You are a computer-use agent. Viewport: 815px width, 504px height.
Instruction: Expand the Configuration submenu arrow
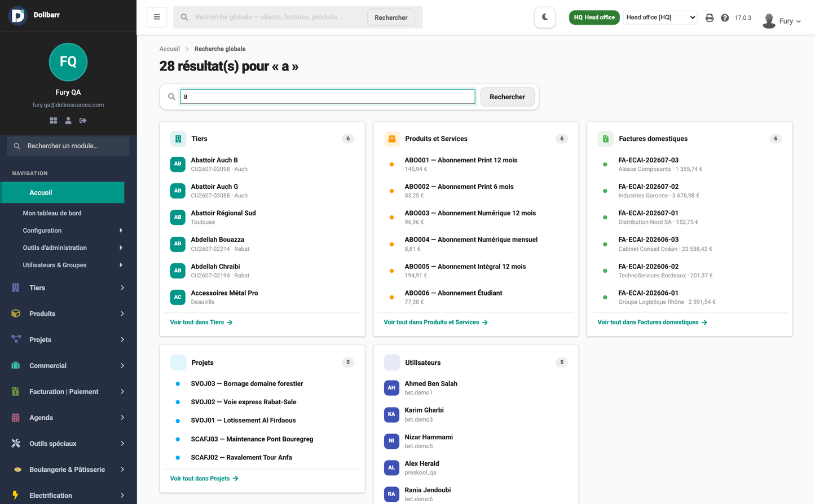121,231
